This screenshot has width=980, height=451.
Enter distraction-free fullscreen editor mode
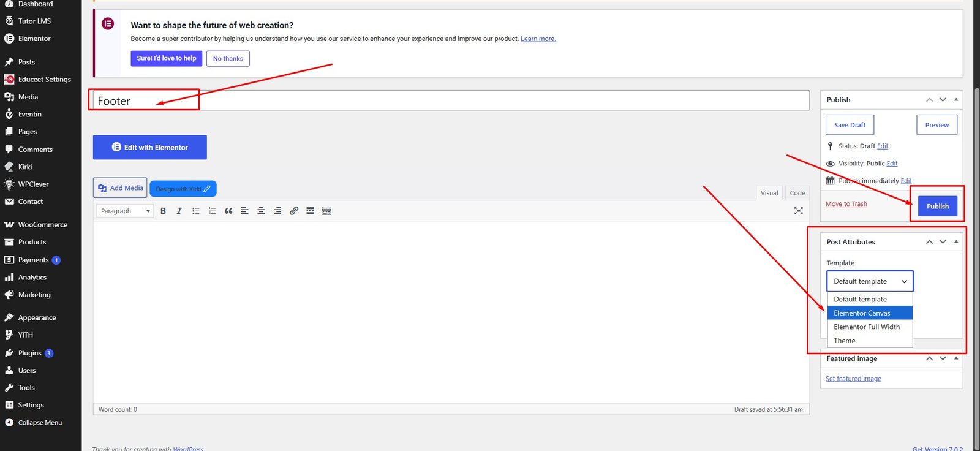[x=799, y=211]
